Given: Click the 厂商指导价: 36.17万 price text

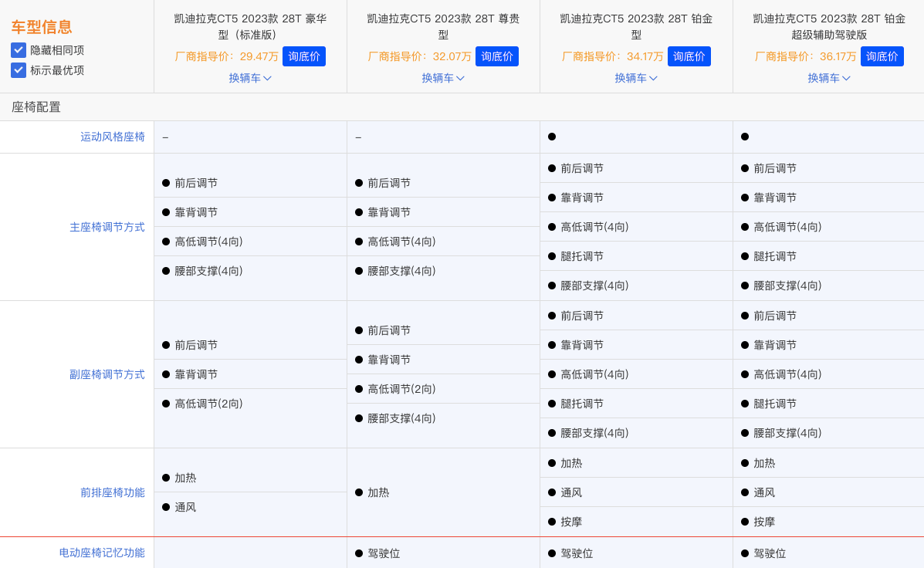Looking at the screenshot, I should (806, 56).
